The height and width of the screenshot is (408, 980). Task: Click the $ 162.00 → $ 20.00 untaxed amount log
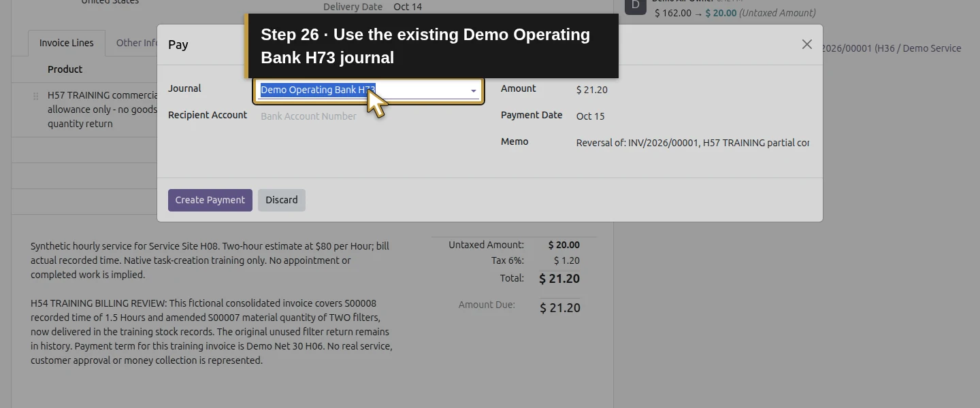pos(735,13)
